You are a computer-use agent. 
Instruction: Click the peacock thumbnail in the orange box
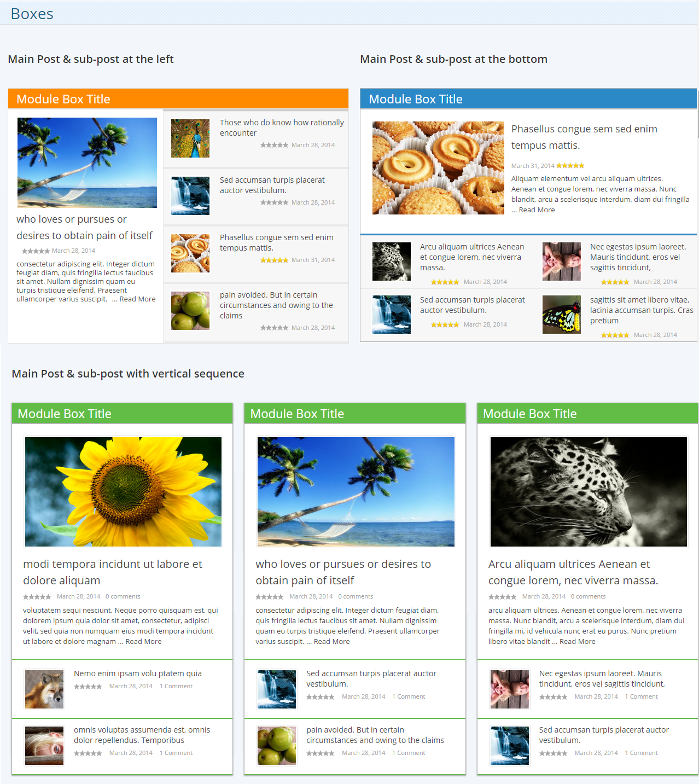pyautogui.click(x=190, y=139)
